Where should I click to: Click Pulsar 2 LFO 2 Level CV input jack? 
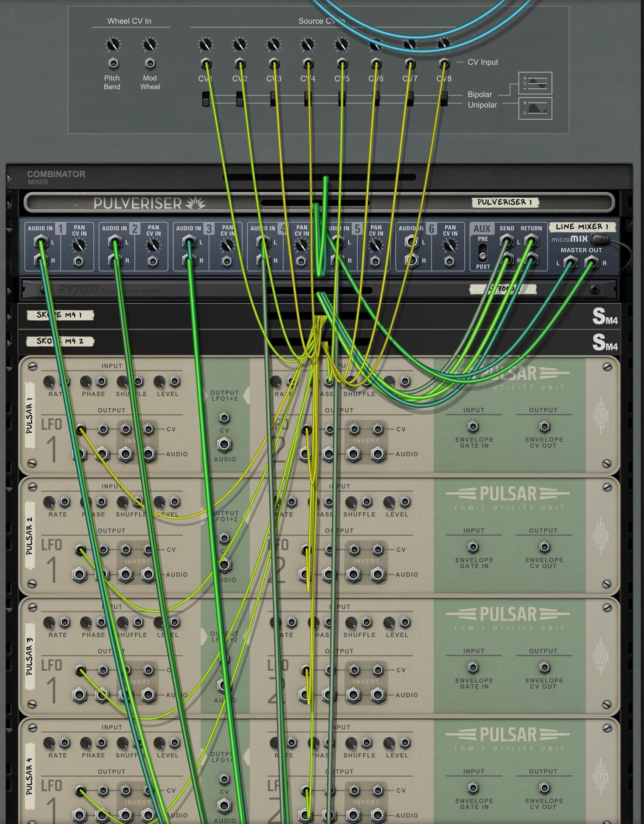coord(405,502)
